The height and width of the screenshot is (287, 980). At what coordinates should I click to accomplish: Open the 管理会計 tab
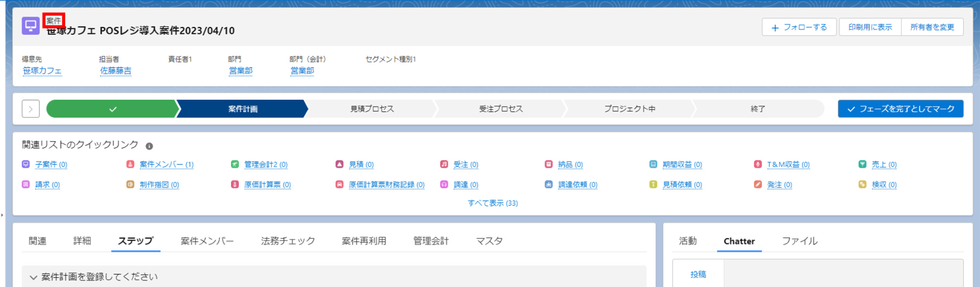point(431,241)
